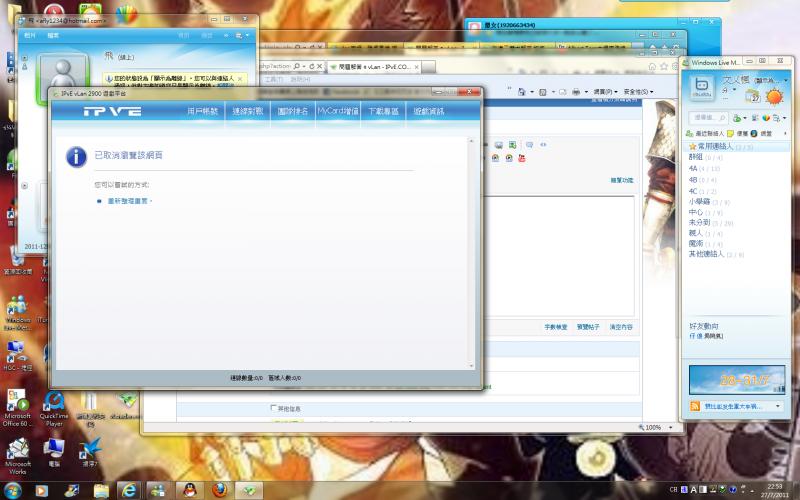Image resolution: width=800 pixels, height=500 pixels.
Task: Expand the 群組 contact group
Action: click(x=705, y=157)
